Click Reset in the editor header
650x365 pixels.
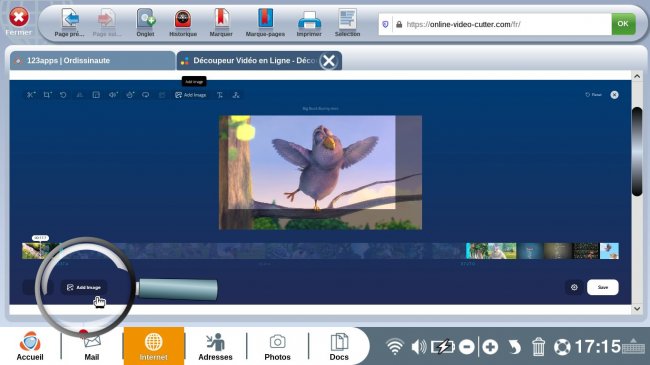pos(593,95)
